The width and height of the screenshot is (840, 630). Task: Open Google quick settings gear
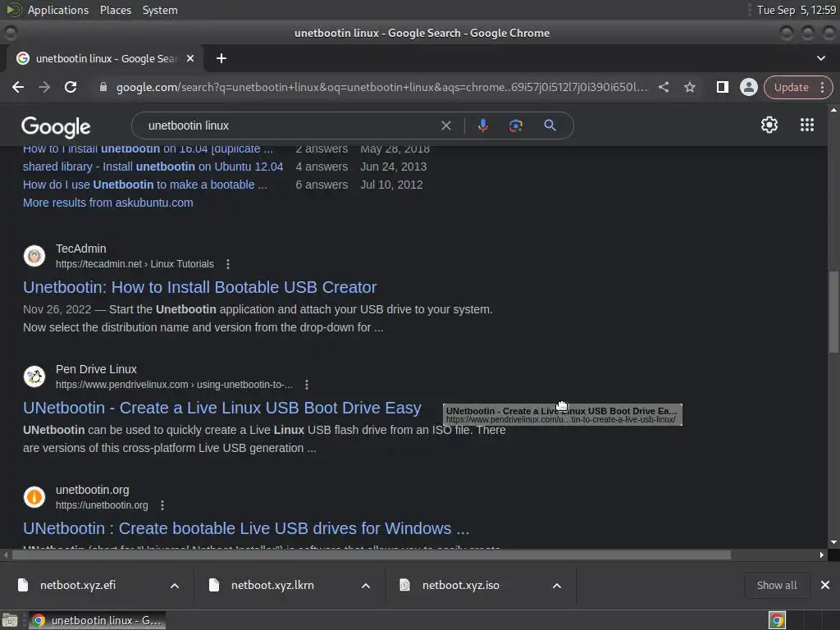(769, 125)
